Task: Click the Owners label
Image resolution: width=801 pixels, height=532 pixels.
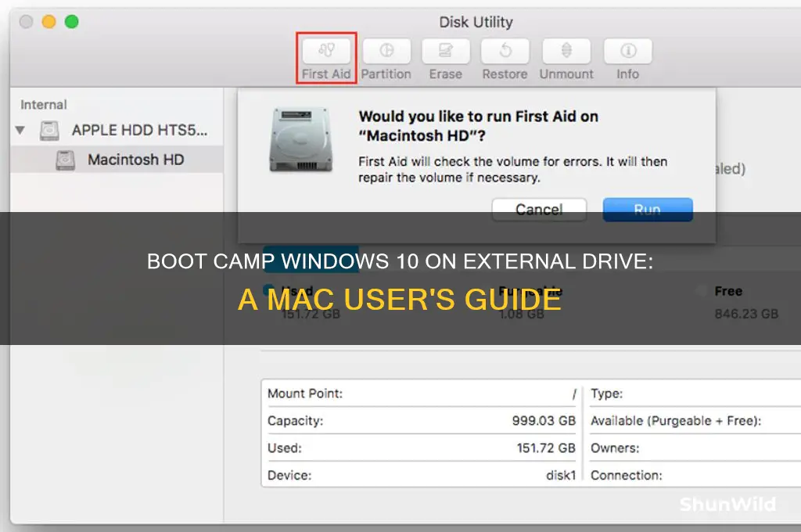Action: point(615,448)
